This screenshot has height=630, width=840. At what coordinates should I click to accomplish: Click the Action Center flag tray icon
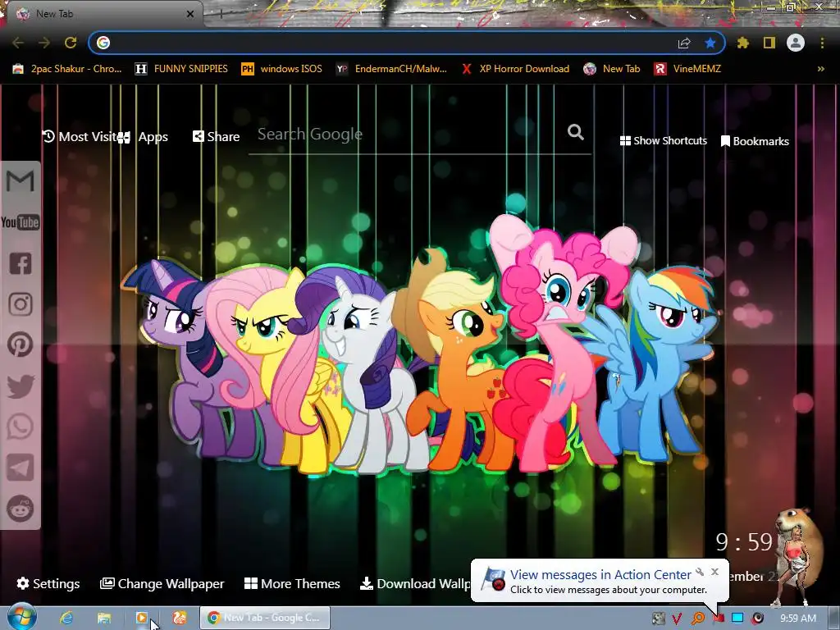[x=719, y=619]
